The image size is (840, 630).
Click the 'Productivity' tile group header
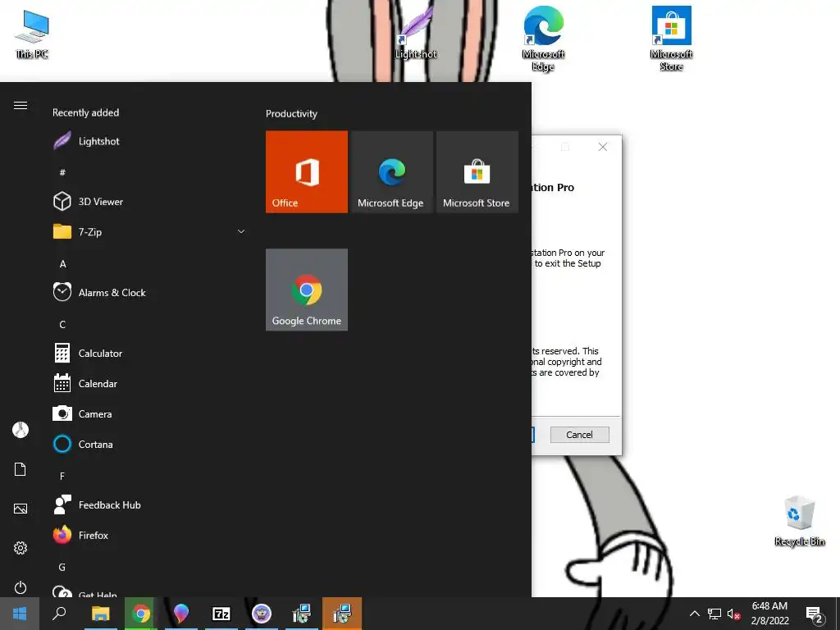click(x=291, y=113)
